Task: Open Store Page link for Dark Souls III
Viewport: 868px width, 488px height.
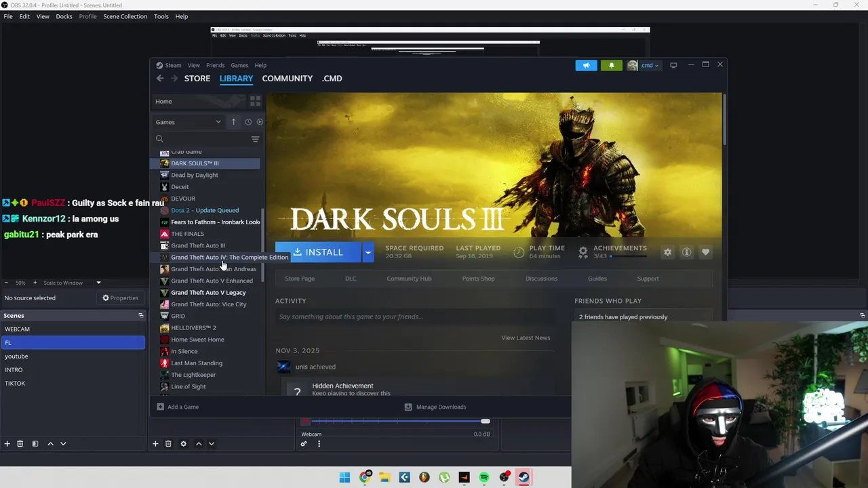Action: coord(300,279)
